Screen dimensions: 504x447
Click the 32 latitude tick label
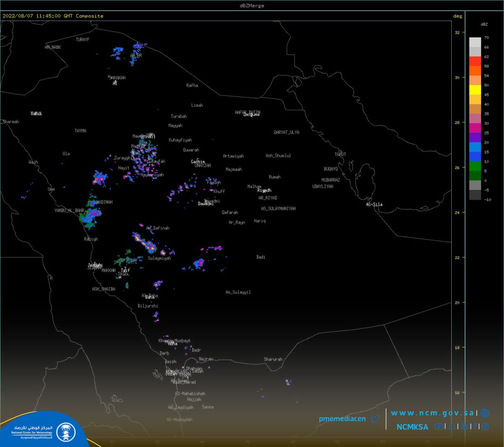[x=457, y=33]
